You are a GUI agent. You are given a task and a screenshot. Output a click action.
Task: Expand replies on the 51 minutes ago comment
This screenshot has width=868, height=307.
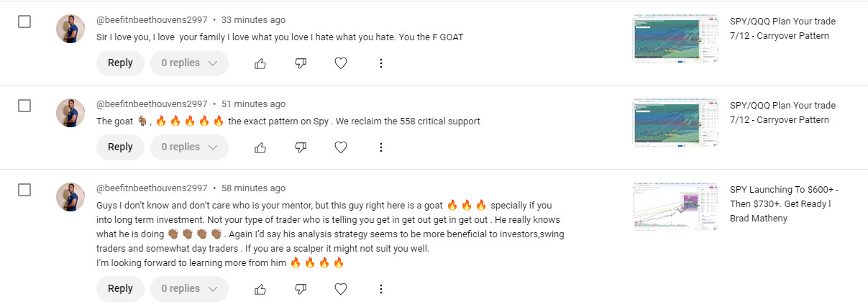tap(189, 147)
